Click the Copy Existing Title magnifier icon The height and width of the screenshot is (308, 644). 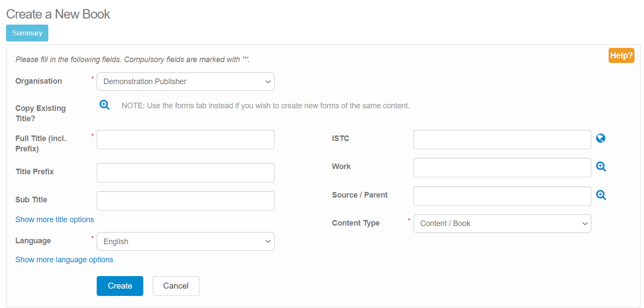click(104, 105)
